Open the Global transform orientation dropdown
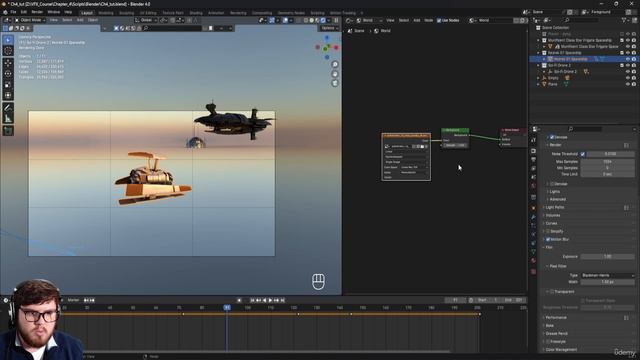 pos(146,20)
